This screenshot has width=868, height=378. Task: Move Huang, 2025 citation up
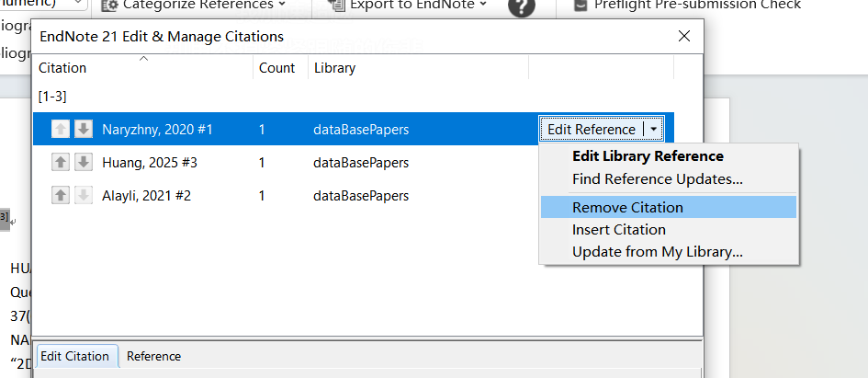coord(61,163)
